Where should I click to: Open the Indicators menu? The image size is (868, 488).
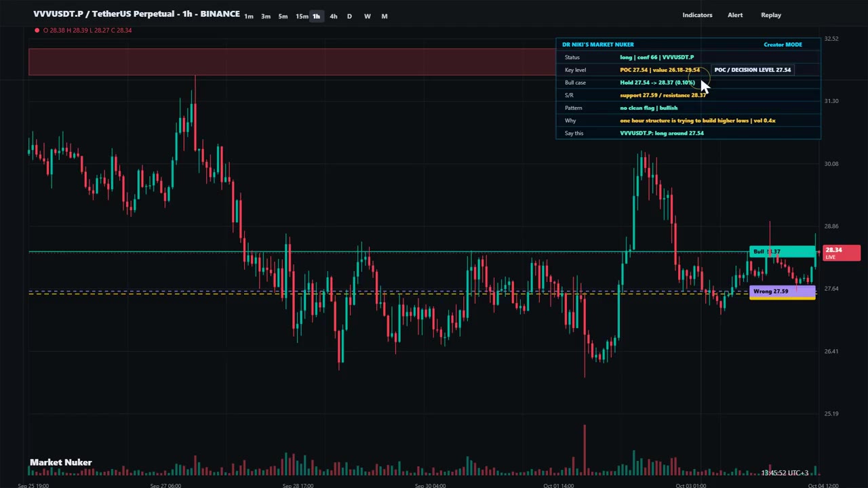[697, 15]
